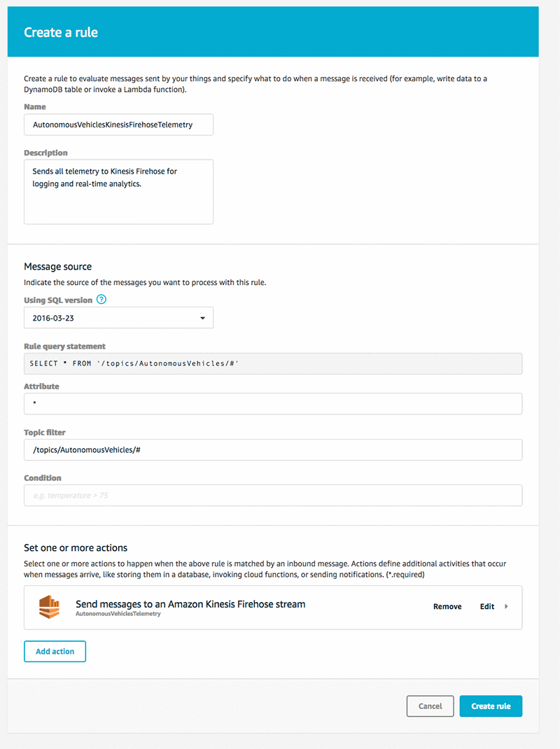The height and width of the screenshot is (749, 560).
Task: Click the Create a rule header
Action: (x=61, y=32)
